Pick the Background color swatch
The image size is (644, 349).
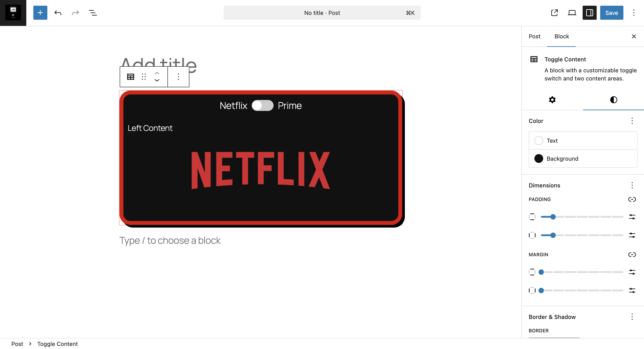pos(583,158)
